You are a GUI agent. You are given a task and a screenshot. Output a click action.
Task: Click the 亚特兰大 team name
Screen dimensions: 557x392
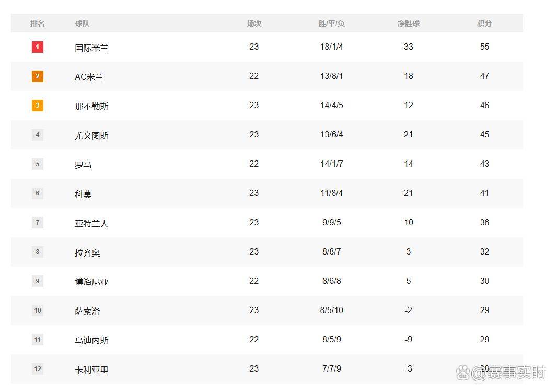pyautogui.click(x=91, y=223)
